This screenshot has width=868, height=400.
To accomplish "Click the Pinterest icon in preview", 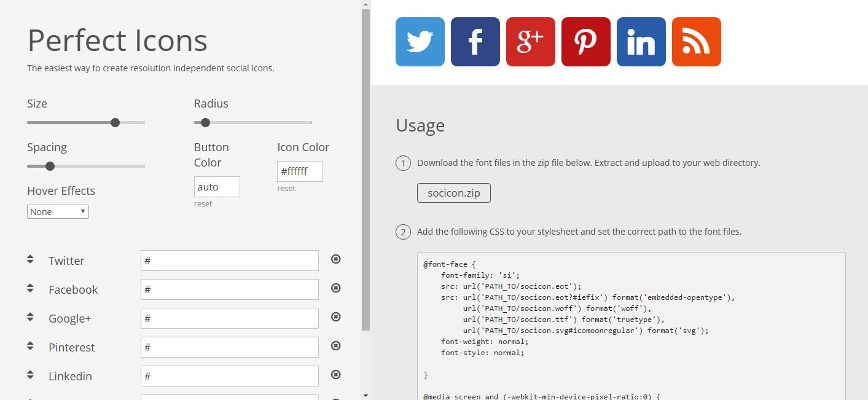I will (585, 42).
